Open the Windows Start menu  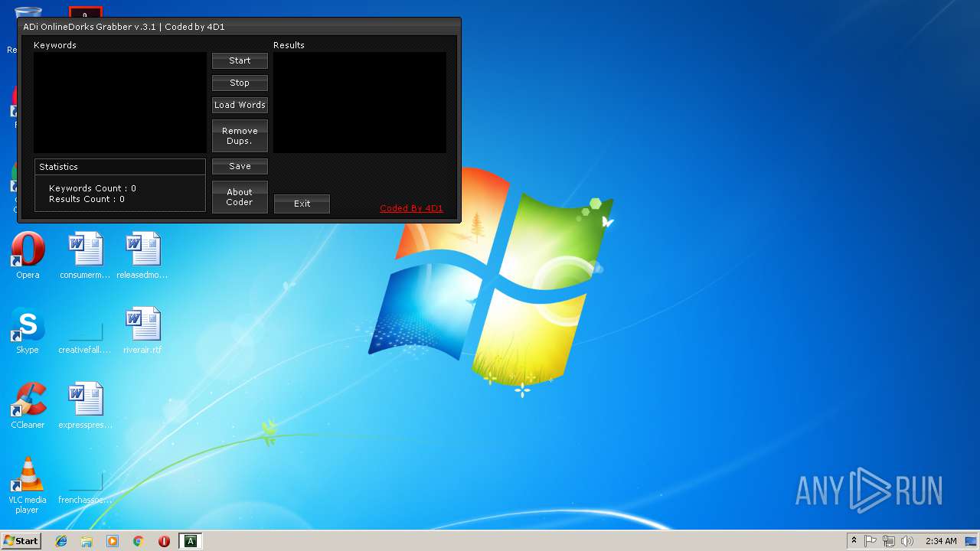21,540
